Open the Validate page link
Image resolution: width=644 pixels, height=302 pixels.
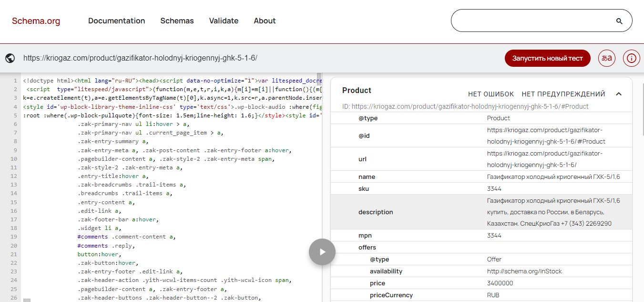click(224, 21)
